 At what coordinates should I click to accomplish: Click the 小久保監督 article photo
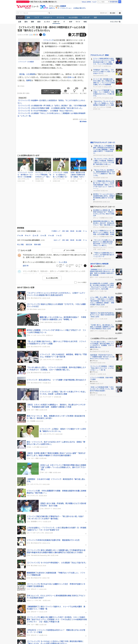click(x=29, y=49)
